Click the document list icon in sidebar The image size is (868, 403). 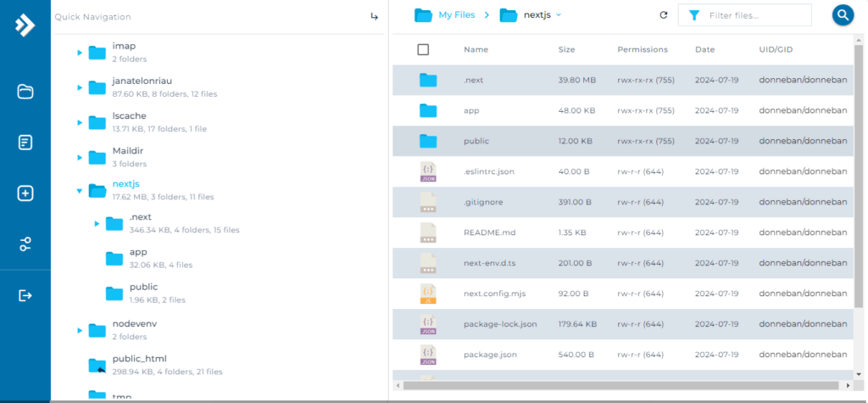[x=25, y=143]
